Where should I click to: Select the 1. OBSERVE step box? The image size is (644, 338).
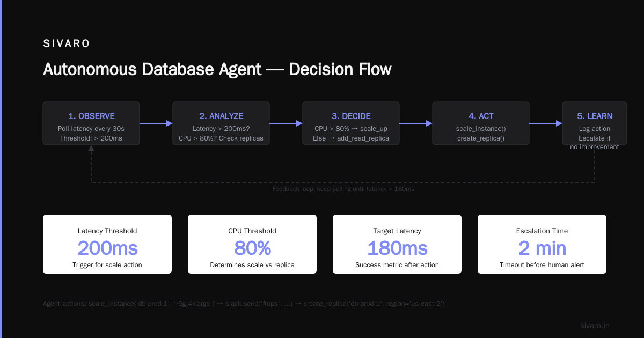pos(91,123)
